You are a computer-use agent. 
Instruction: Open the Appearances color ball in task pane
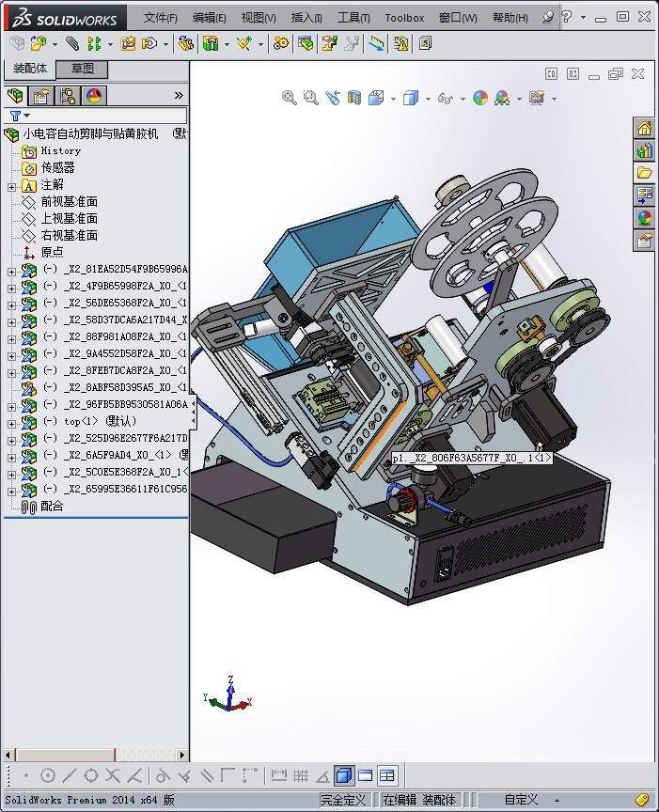[x=645, y=218]
